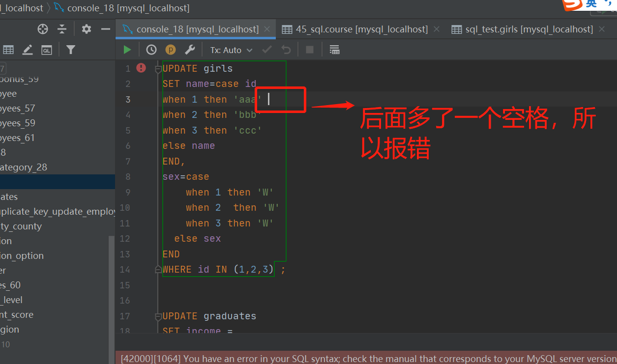Click the code line 'UPDATE girls'
Viewport: 617px width, 364px height.
coord(198,68)
